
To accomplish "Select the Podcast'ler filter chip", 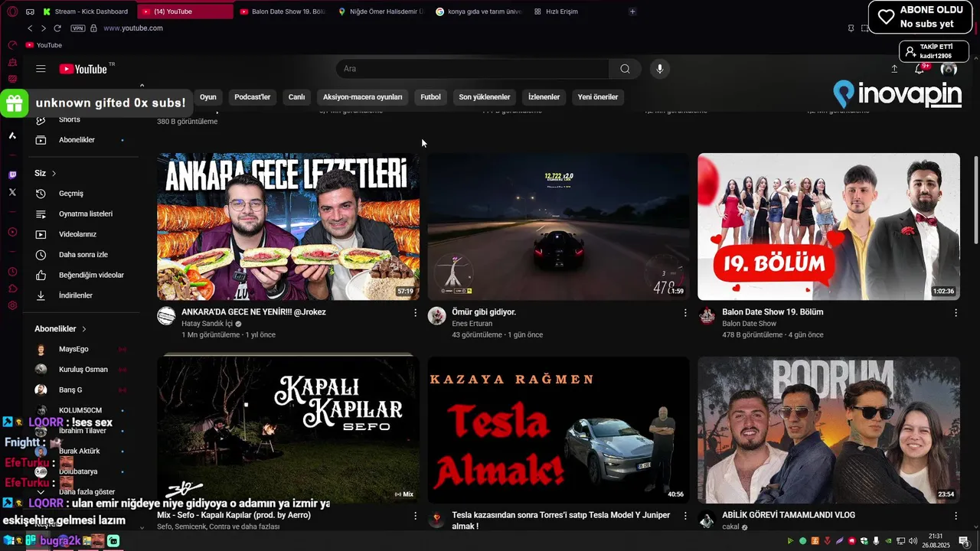I will [x=253, y=97].
